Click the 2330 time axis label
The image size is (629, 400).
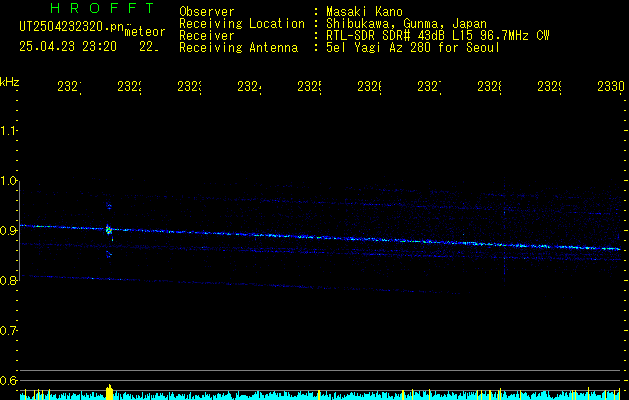[x=611, y=86]
